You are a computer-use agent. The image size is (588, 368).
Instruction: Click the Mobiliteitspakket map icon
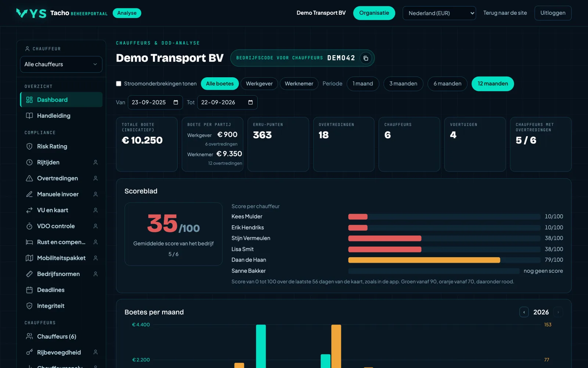(29, 258)
